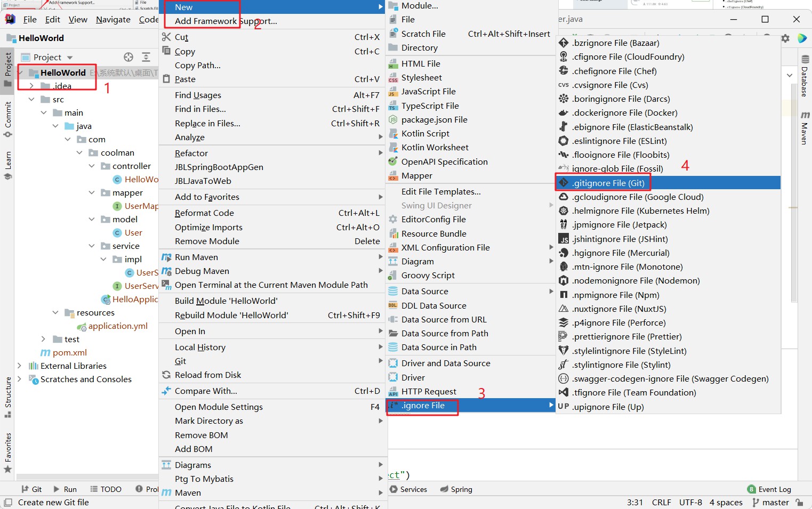Choose Kotlin Worksheet in the New submenu

(x=471, y=147)
